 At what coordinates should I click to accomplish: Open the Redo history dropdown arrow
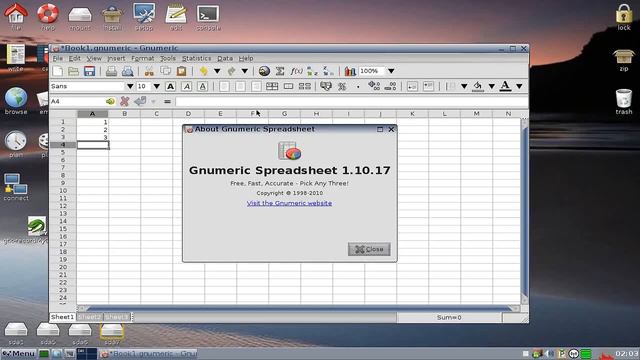pos(244,71)
